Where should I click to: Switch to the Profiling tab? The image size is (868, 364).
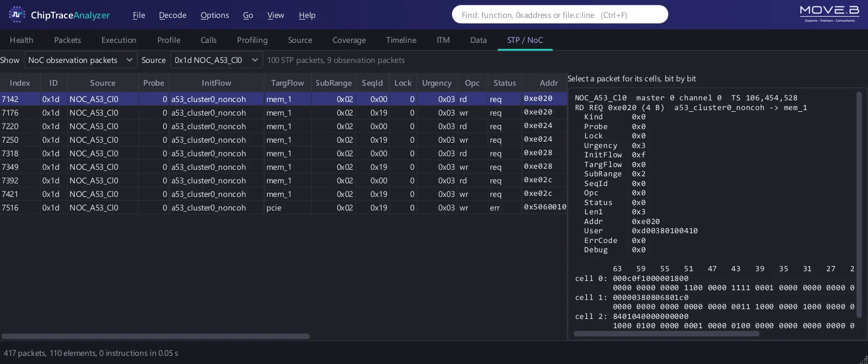point(252,40)
